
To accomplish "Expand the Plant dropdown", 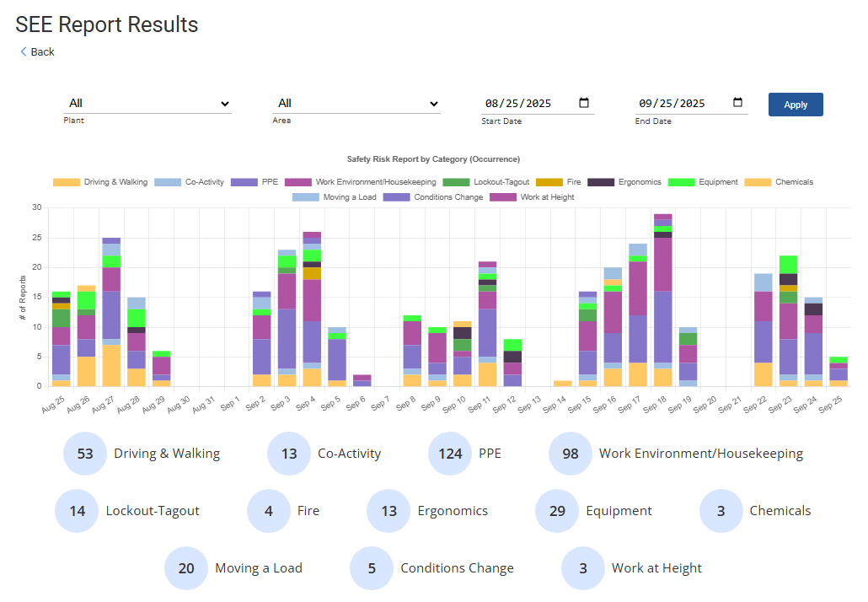I will click(x=147, y=104).
